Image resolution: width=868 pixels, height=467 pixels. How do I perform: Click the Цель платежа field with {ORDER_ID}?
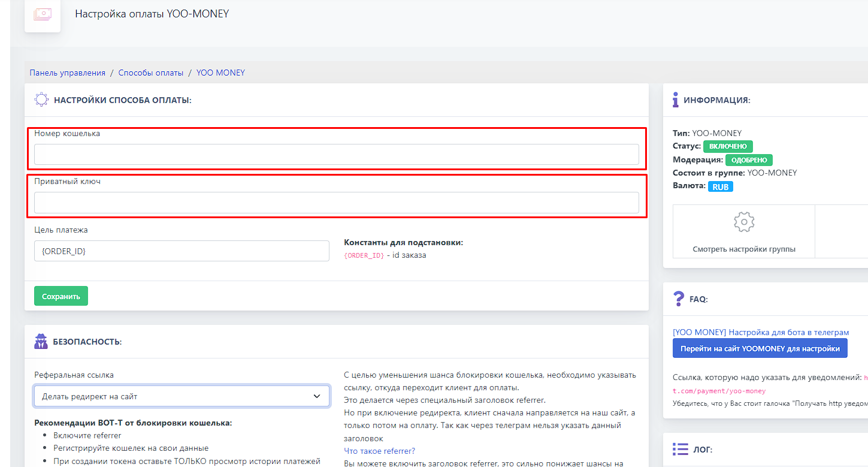pos(182,251)
